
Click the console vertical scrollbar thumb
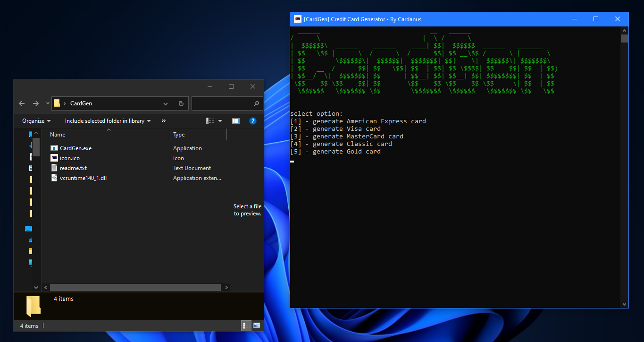[625, 38]
